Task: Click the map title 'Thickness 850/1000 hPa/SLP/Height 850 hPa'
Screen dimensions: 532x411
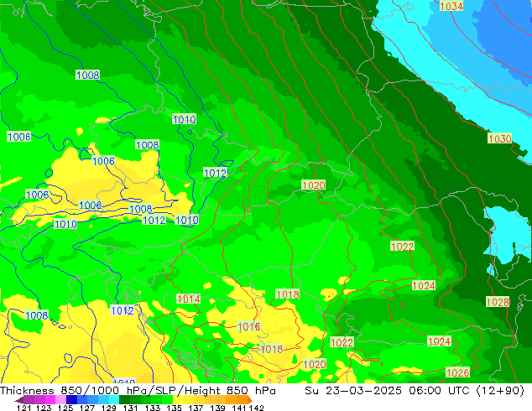Action: [x=138, y=391]
